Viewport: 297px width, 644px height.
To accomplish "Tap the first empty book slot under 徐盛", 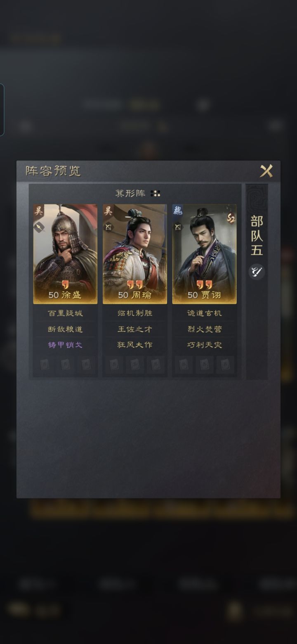I will [x=45, y=365].
